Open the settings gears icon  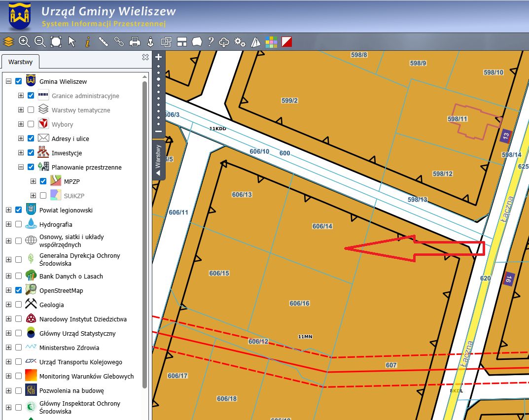point(240,42)
